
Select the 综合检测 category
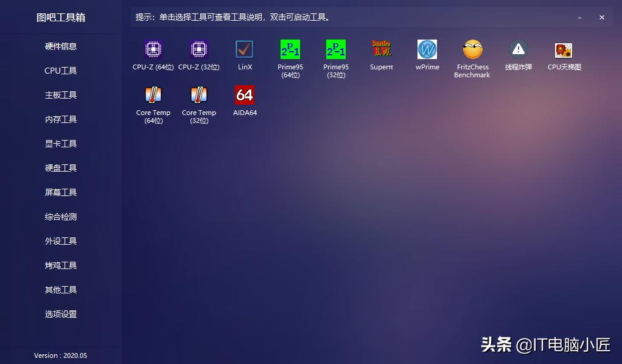click(x=60, y=217)
